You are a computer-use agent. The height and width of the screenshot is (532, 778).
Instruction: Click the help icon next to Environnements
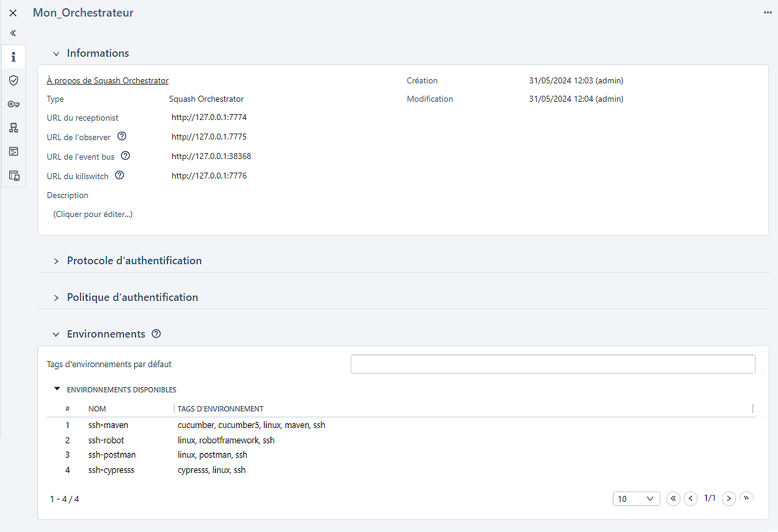coord(156,334)
